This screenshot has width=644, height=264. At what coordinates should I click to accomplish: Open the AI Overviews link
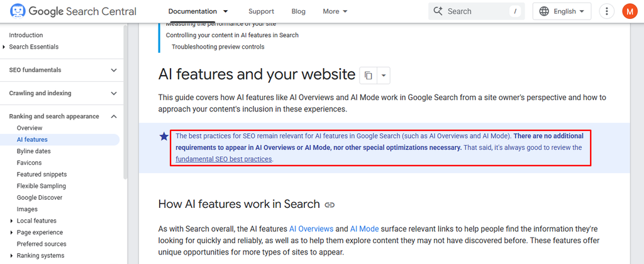[x=311, y=229]
